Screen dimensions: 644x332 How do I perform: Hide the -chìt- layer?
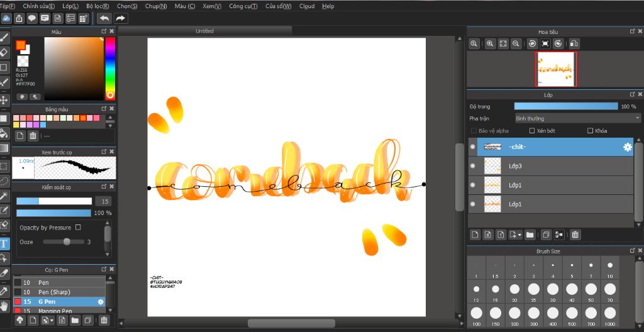(473, 147)
